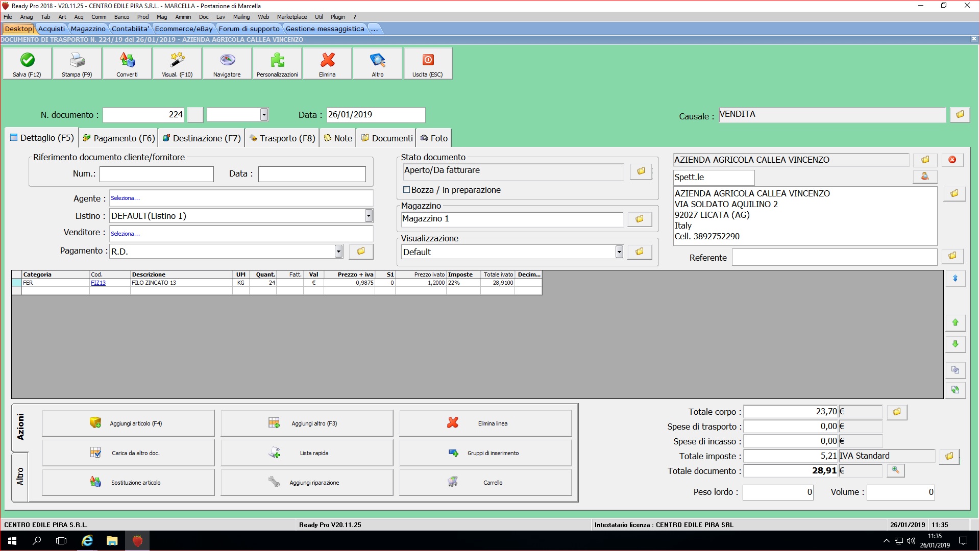Click the Salva (F12) green checkmark icon

click(27, 60)
